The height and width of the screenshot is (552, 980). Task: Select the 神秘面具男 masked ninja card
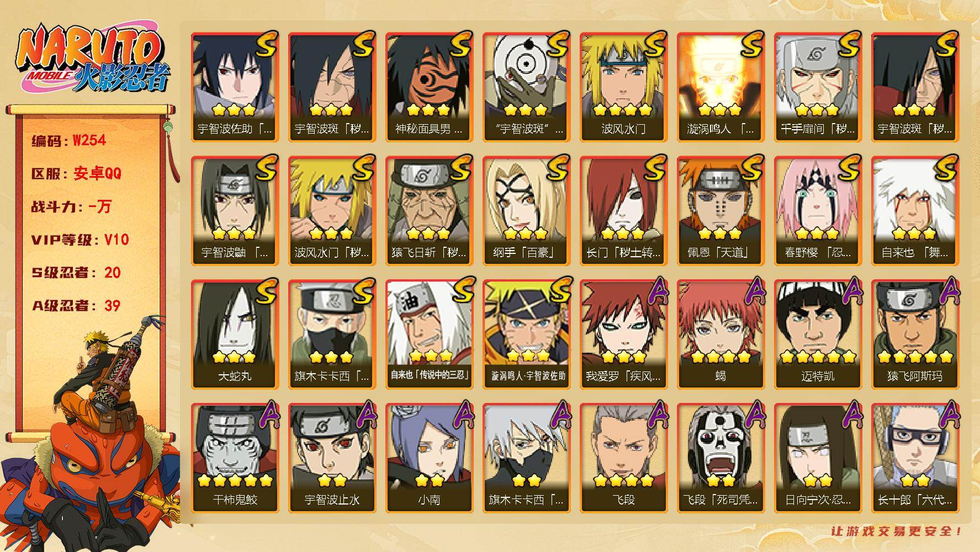(429, 87)
